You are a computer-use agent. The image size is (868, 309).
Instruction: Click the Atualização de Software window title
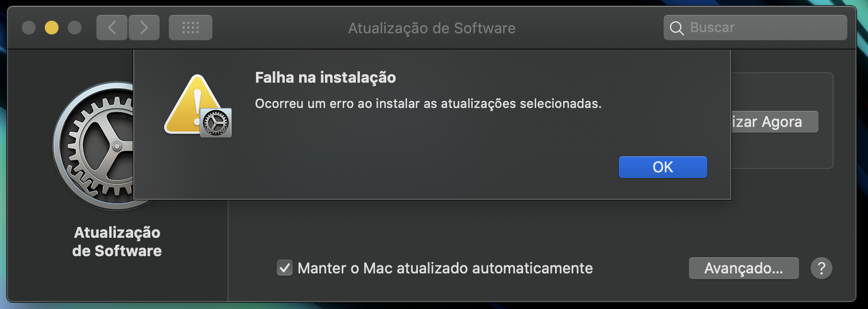pyautogui.click(x=432, y=28)
